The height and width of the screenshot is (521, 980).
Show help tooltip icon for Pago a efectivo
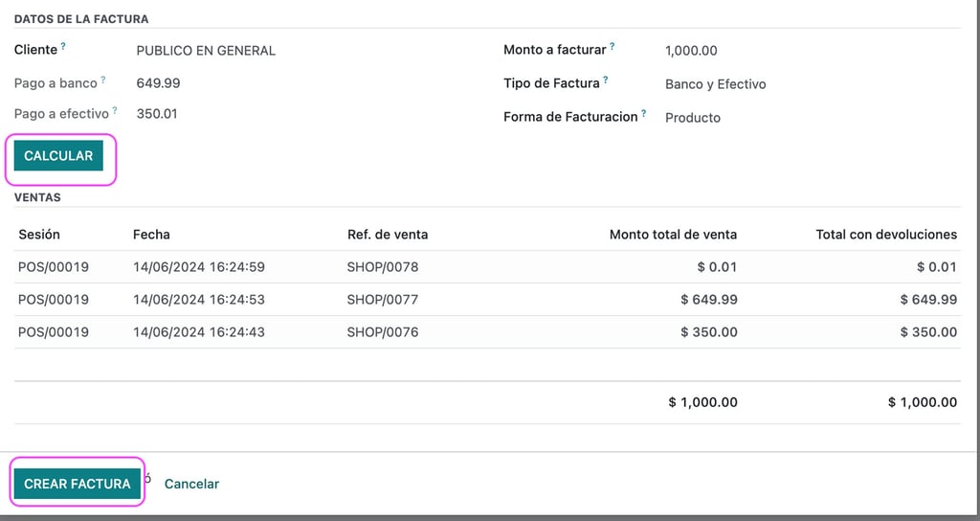click(115, 110)
